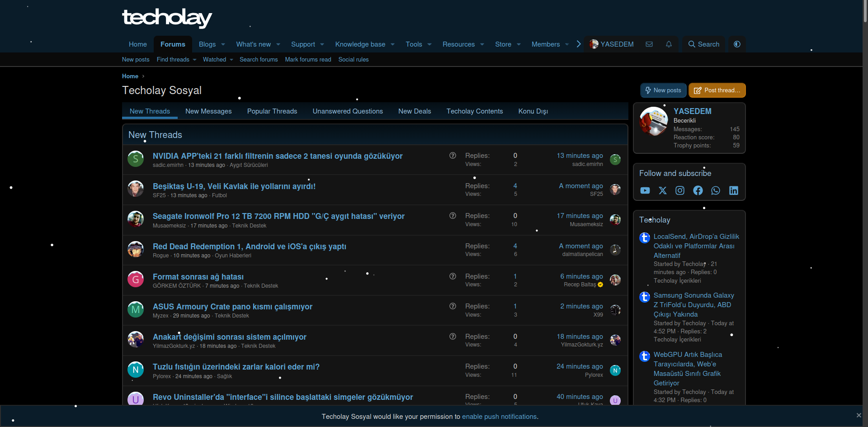Screen dimensions: 868x427
Task: Open YASEDEM profile avatar in sidebar
Action: click(x=654, y=121)
